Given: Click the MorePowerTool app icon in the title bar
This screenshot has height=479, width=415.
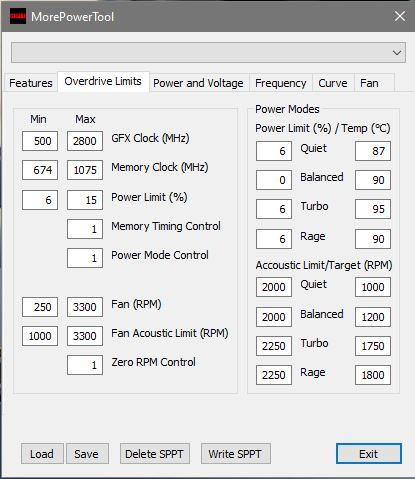Looking at the screenshot, I should tap(18, 16).
